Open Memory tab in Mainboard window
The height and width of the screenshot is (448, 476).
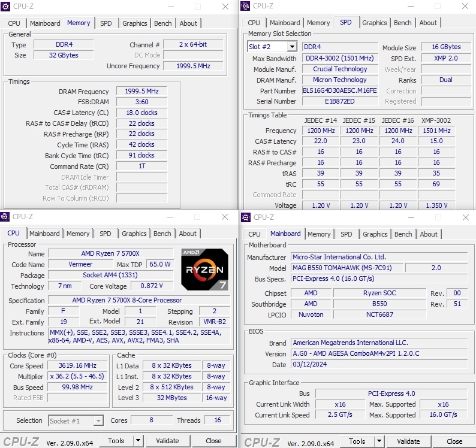click(x=319, y=234)
